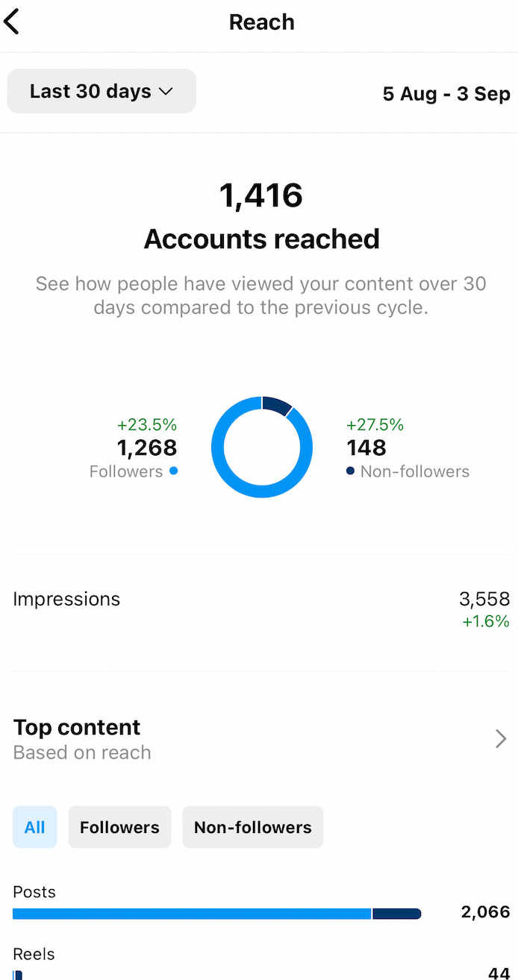This screenshot has height=980, width=518.
Task: Expand Top content with right chevron
Action: click(x=501, y=738)
